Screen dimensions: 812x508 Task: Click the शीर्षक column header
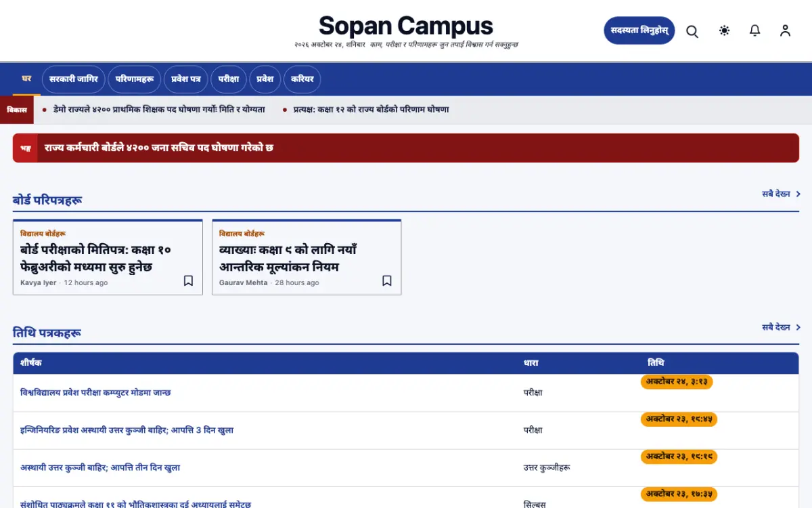tap(31, 363)
